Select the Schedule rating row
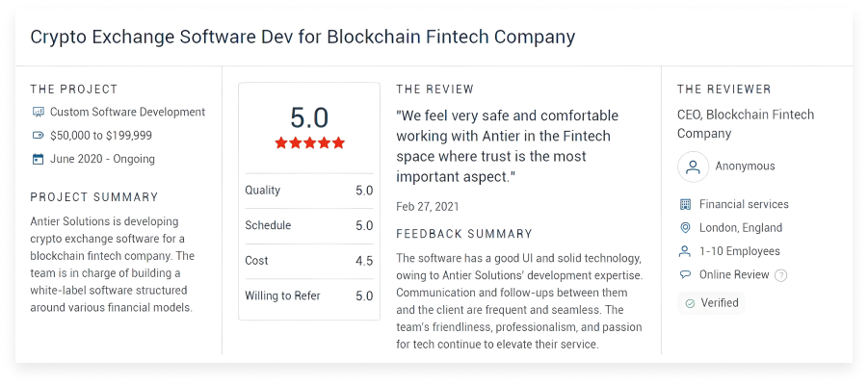This screenshot has height=385, width=868. click(x=308, y=225)
